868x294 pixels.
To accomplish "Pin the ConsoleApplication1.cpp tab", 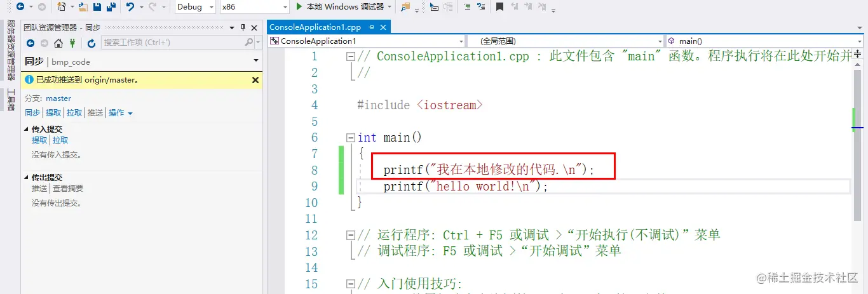I will tap(372, 27).
